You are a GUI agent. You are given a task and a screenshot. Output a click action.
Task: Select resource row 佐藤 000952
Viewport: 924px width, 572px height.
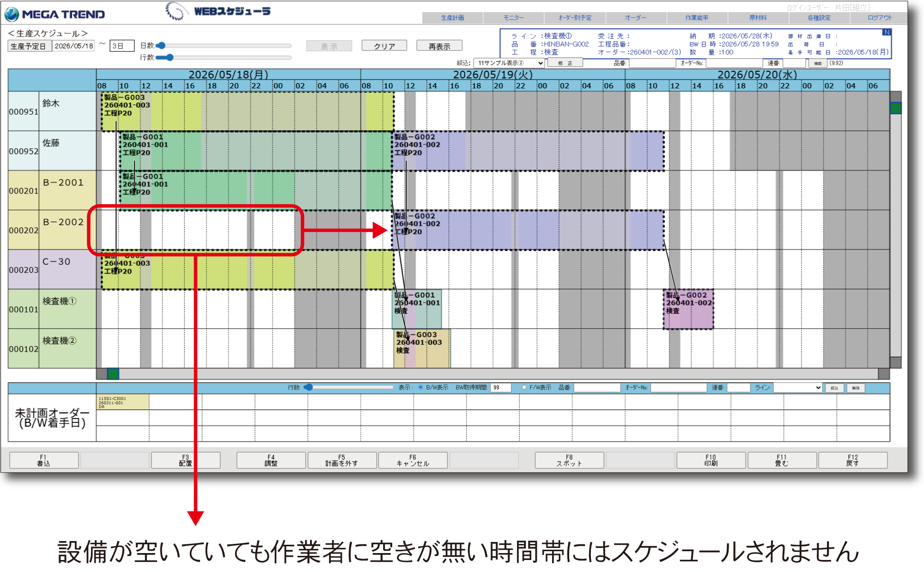coord(52,151)
